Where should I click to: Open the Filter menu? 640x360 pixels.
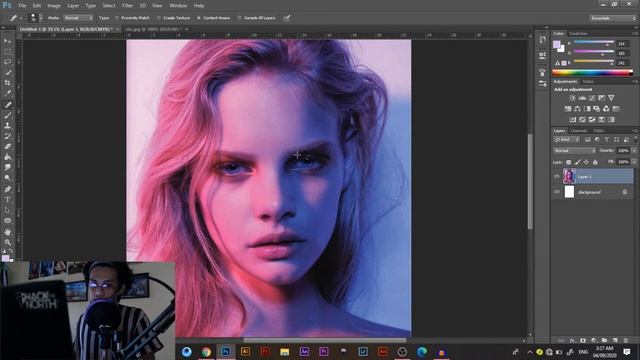pyautogui.click(x=127, y=6)
